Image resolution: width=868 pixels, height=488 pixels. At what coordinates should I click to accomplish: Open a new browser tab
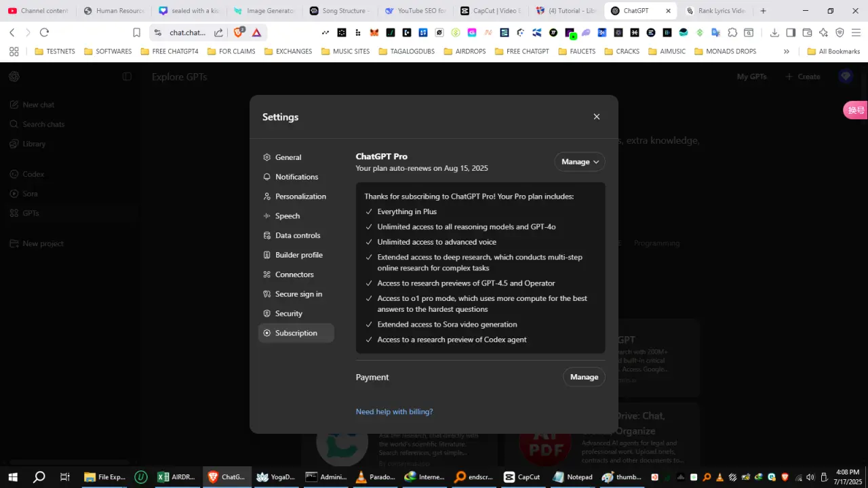tap(763, 11)
